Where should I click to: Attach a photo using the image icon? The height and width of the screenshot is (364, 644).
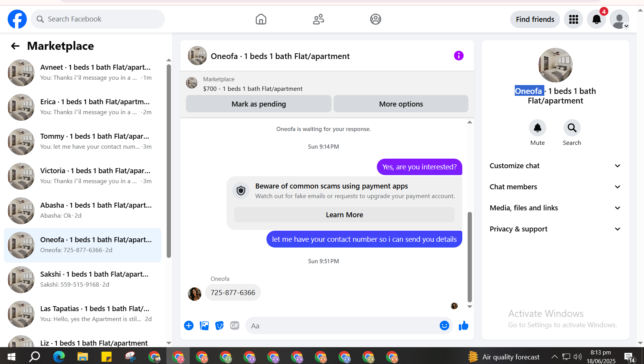pos(204,326)
